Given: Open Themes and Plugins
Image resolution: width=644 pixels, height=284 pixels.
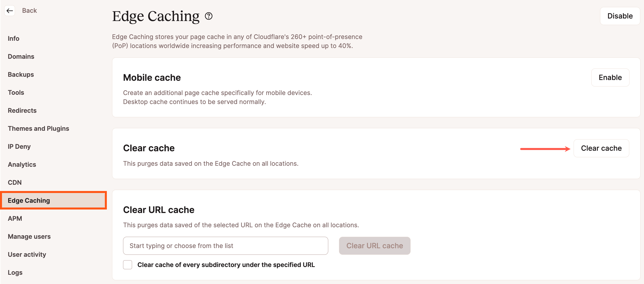Looking at the screenshot, I should (x=38, y=128).
